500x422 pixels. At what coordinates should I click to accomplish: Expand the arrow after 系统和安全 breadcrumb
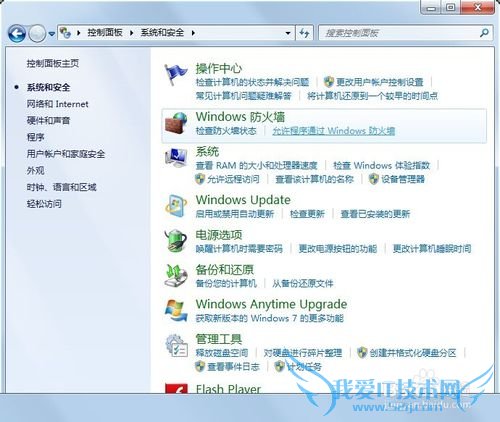[x=193, y=33]
